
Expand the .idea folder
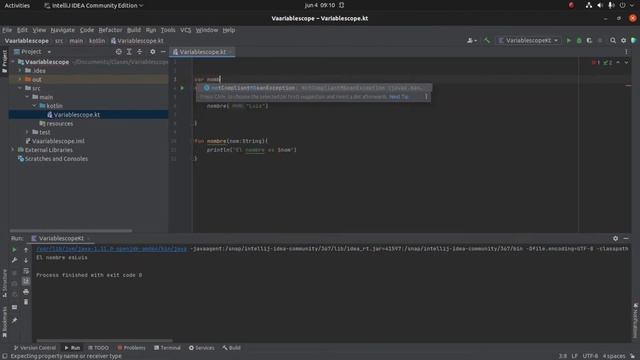pyautogui.click(x=20, y=71)
